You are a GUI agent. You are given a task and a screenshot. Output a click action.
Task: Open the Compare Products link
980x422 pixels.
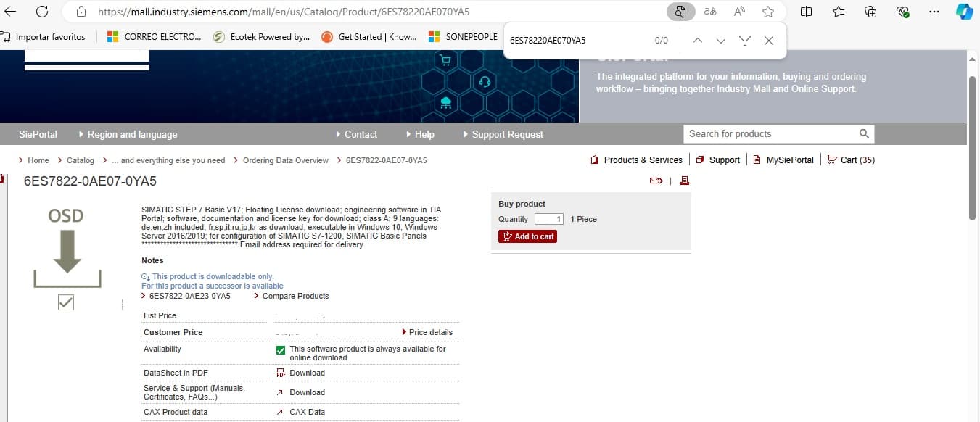pos(295,295)
